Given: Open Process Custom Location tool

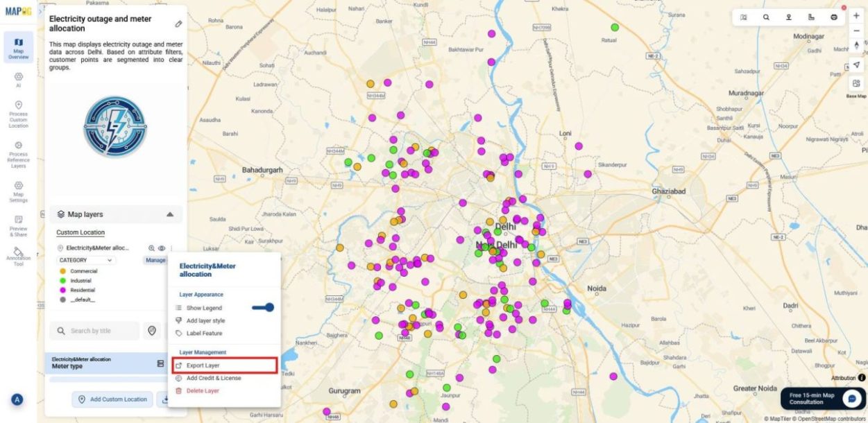Looking at the screenshot, I should [18, 114].
